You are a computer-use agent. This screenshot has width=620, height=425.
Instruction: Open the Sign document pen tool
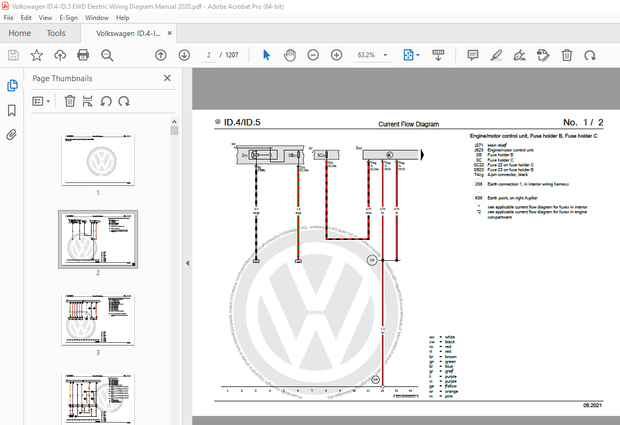pos(519,55)
